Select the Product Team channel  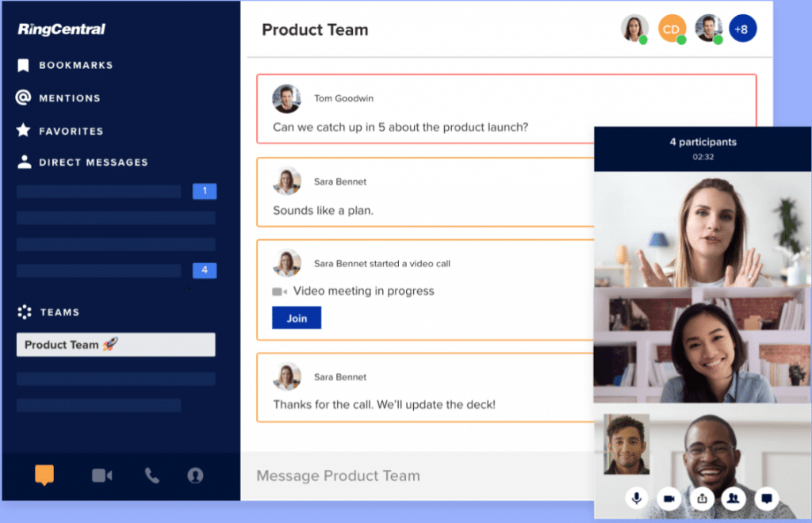116,345
